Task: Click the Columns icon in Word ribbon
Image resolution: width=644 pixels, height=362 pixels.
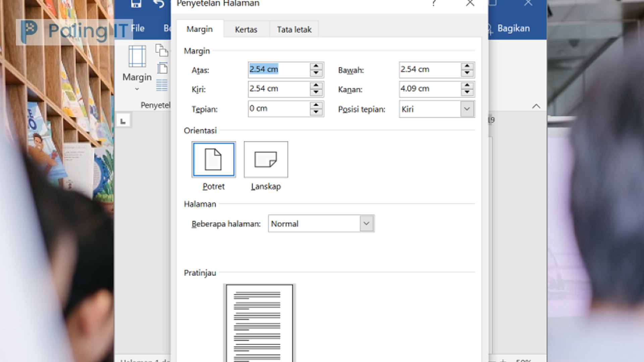Action: pyautogui.click(x=162, y=85)
